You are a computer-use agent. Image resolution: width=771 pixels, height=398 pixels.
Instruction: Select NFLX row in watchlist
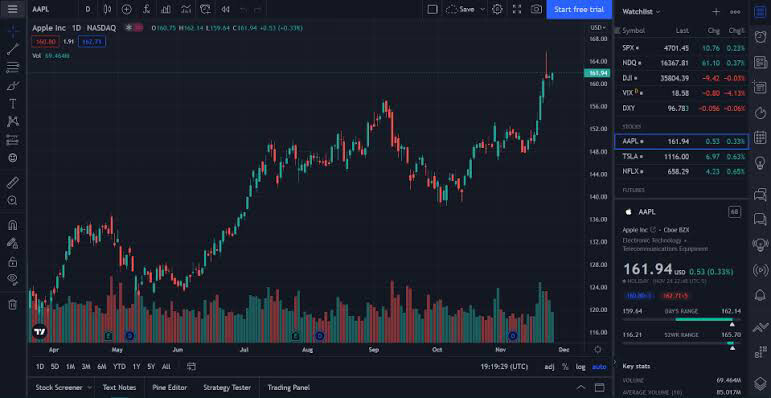point(682,171)
